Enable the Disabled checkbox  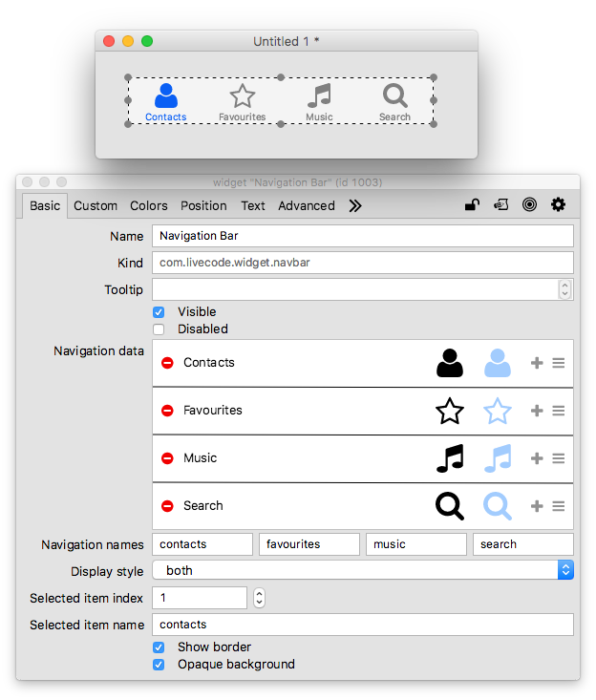159,329
